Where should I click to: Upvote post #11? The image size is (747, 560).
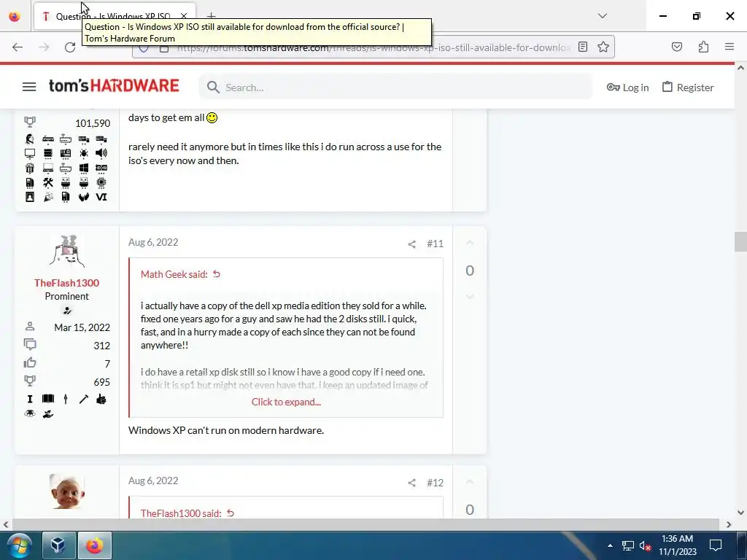click(470, 243)
